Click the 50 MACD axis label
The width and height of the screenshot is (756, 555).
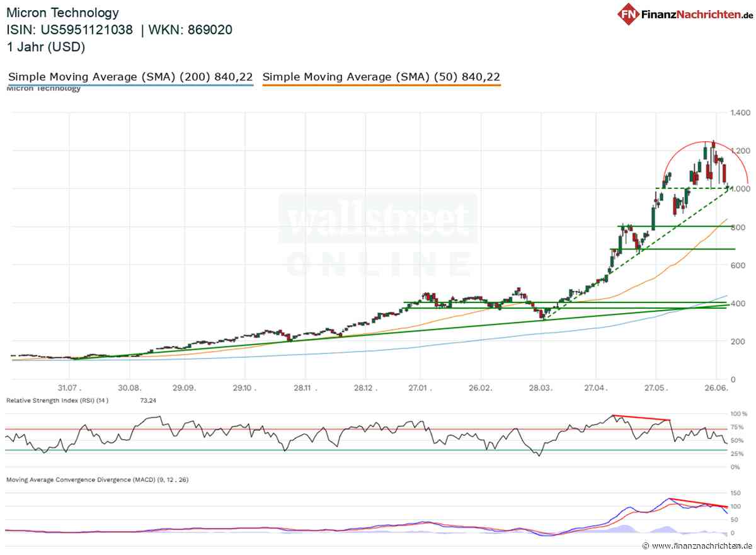pyautogui.click(x=735, y=520)
